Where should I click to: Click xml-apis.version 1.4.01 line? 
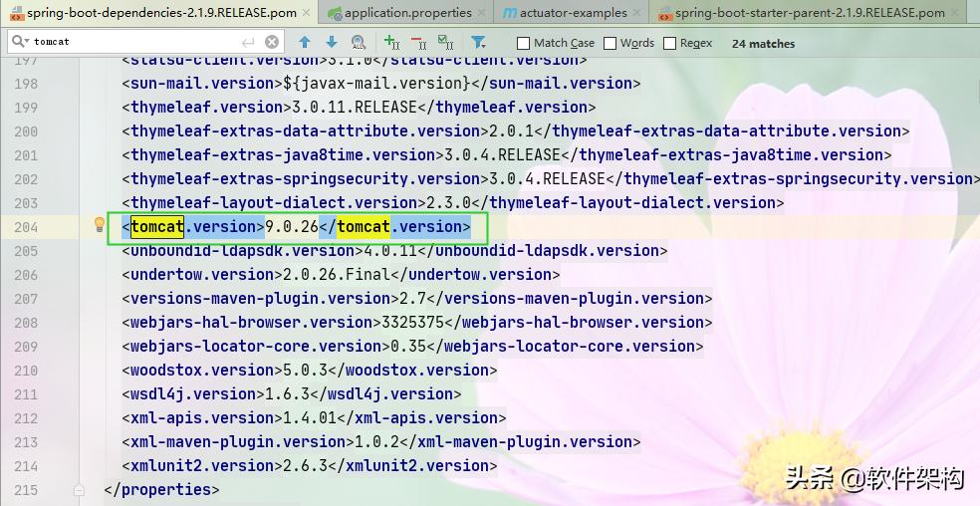(314, 417)
